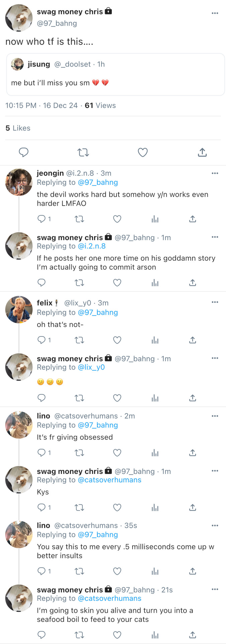Screen dimensions: 226x644
Task: Share lino's 'giving obsessed' reply
Action: [x=193, y=453]
